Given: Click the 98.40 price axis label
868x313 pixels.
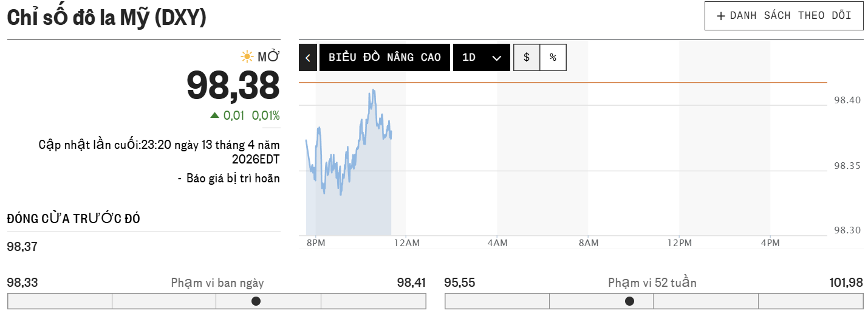Looking at the screenshot, I should tap(847, 100).
